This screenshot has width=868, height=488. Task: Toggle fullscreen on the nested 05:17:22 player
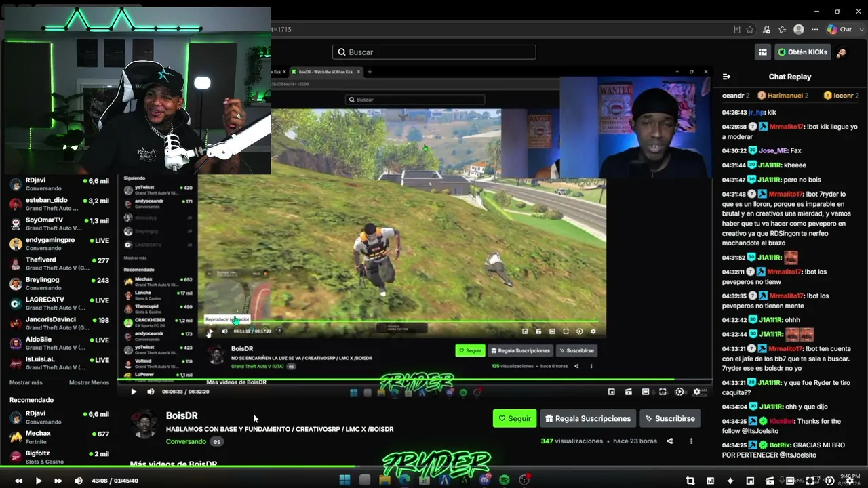[x=566, y=331]
